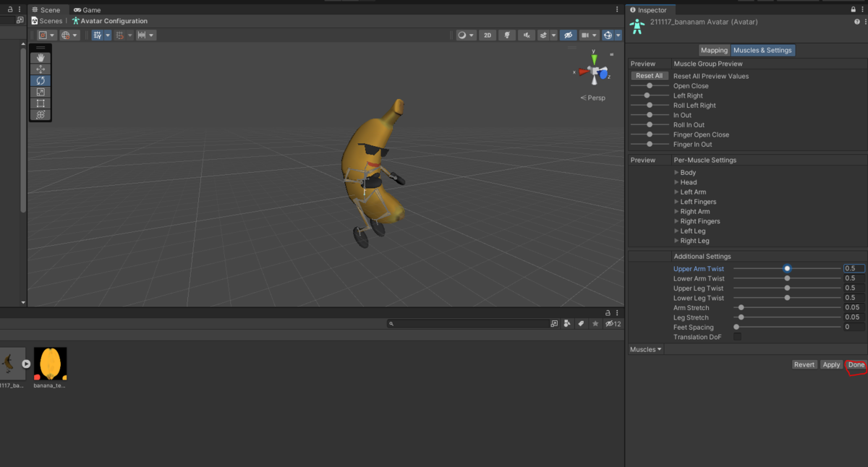Switch to the Game tab

pos(88,10)
